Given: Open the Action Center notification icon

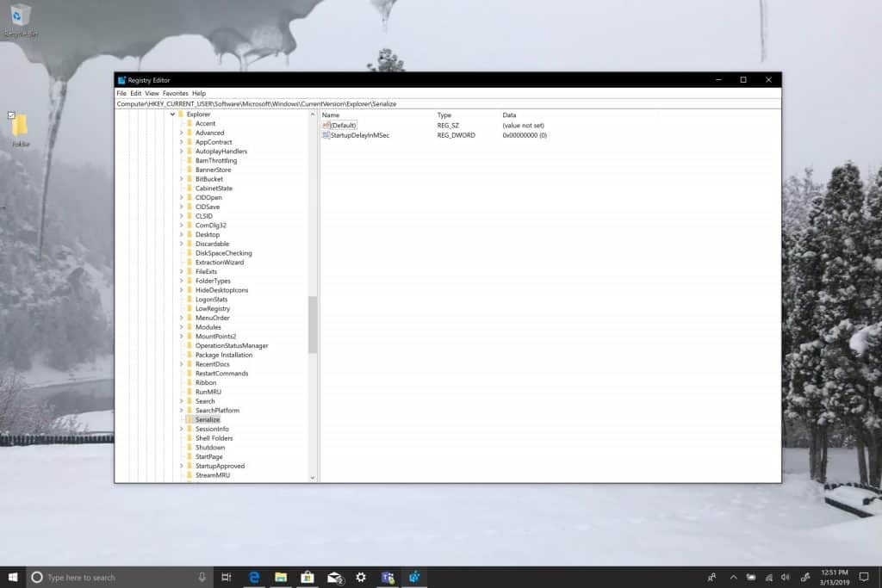Looking at the screenshot, I should 864,577.
